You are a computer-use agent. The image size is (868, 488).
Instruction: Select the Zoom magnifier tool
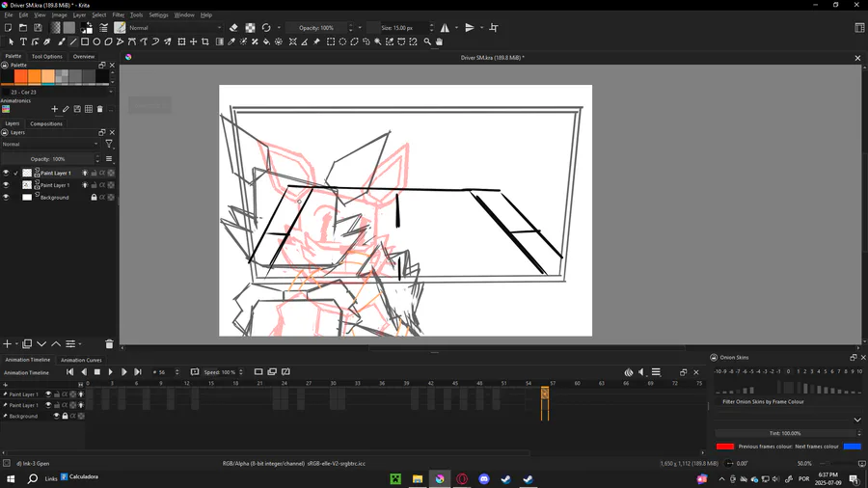(427, 41)
